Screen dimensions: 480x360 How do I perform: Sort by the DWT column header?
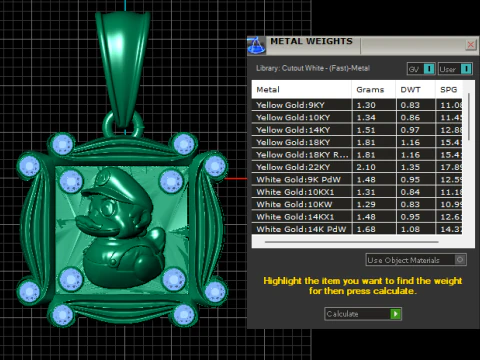(415, 89)
